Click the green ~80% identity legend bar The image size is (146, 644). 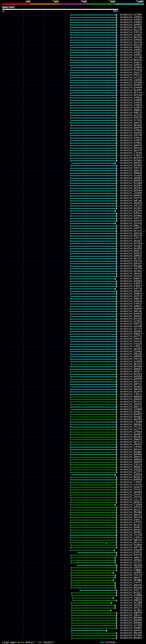pos(101,4)
